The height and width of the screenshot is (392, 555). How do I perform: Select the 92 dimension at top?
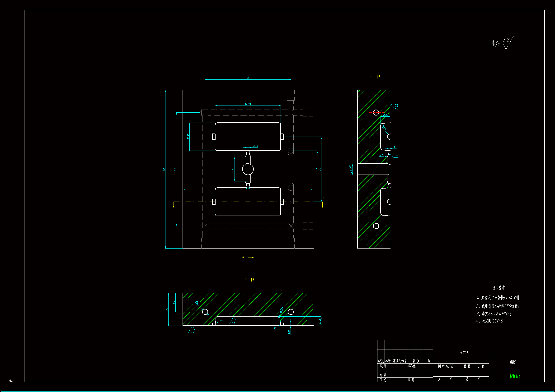pos(248,78)
